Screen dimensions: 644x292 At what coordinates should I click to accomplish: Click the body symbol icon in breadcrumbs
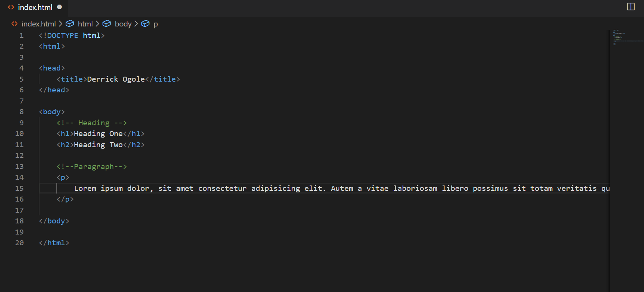pos(107,24)
